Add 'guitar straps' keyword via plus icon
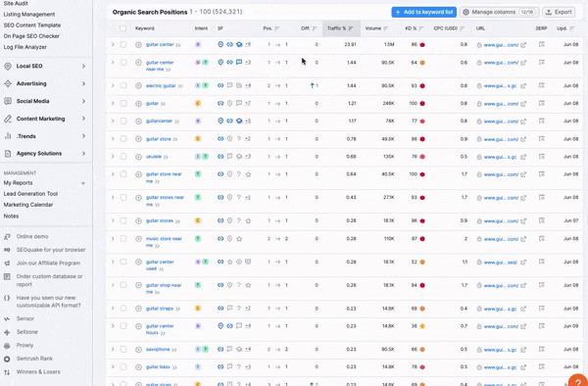The image size is (588, 386). pos(138,309)
